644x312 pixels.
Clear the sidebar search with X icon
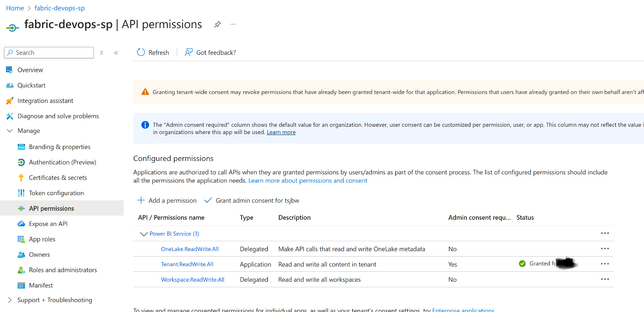coord(102,53)
